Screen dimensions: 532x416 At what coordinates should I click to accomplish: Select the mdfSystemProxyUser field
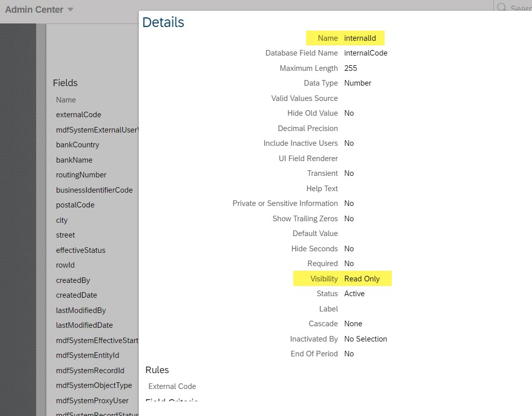coord(92,400)
